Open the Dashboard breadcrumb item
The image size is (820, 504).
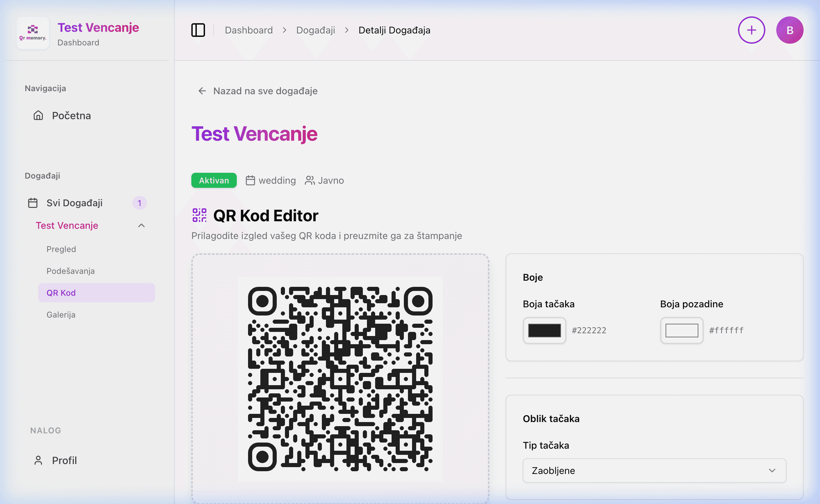[249, 30]
